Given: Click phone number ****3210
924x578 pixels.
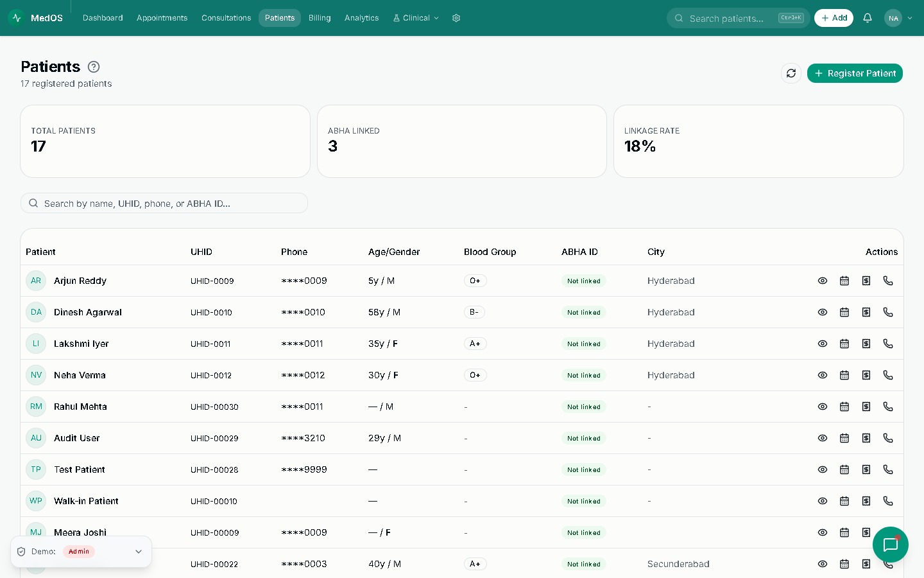Looking at the screenshot, I should click(303, 438).
